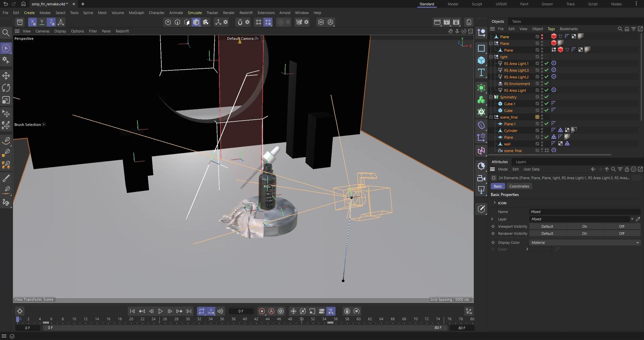Screen dimensions: 644x340
Task: Toggle enable checkmark for Cube.1 object
Action: pyautogui.click(x=546, y=104)
